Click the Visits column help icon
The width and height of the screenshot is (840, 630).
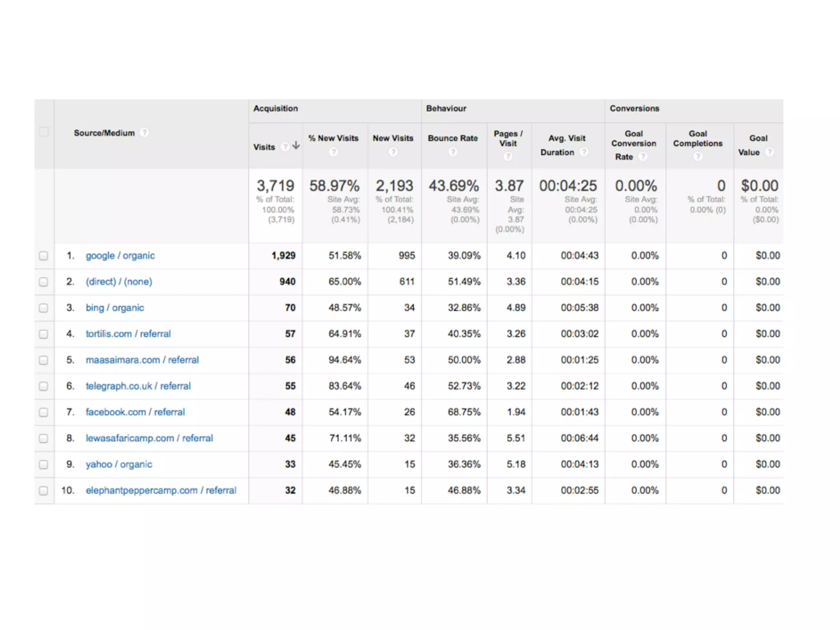point(285,147)
